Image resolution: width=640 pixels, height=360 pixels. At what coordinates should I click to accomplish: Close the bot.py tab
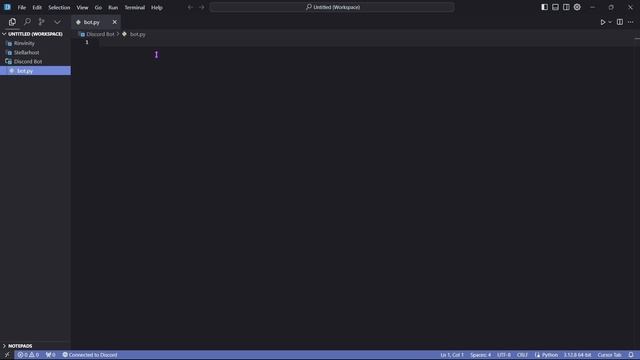pos(114,22)
